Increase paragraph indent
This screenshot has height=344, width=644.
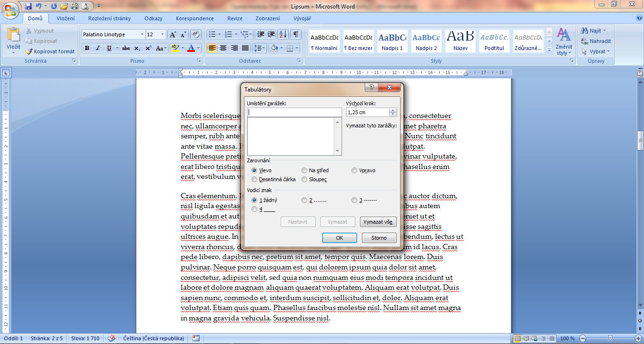point(271,34)
